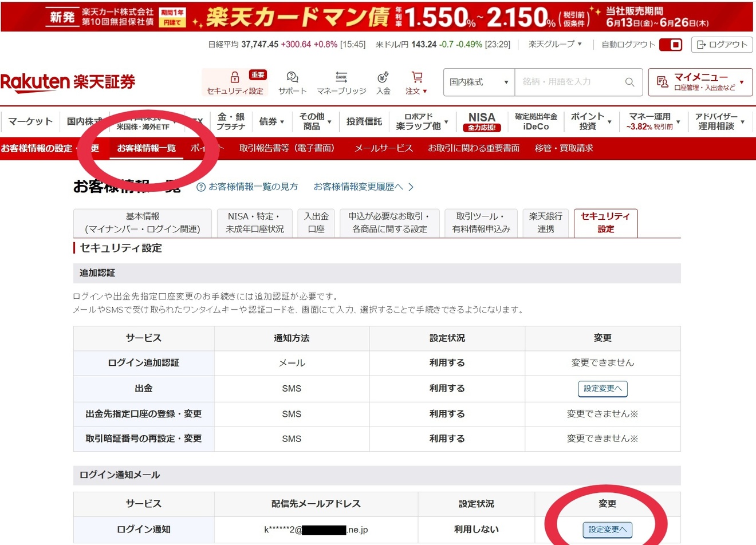Click the 日経平均 37,747.45 quote

click(286, 45)
